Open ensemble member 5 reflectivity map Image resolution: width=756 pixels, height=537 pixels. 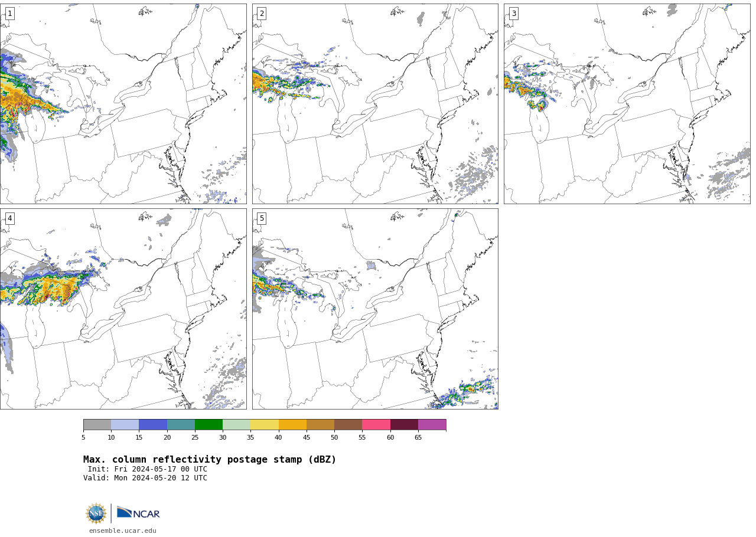pos(375,309)
